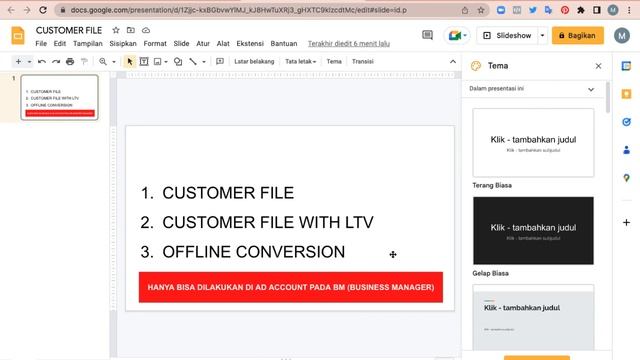Viewport: 640px width, 360px height.
Task: Select the line tool
Action: pyautogui.click(x=193, y=62)
